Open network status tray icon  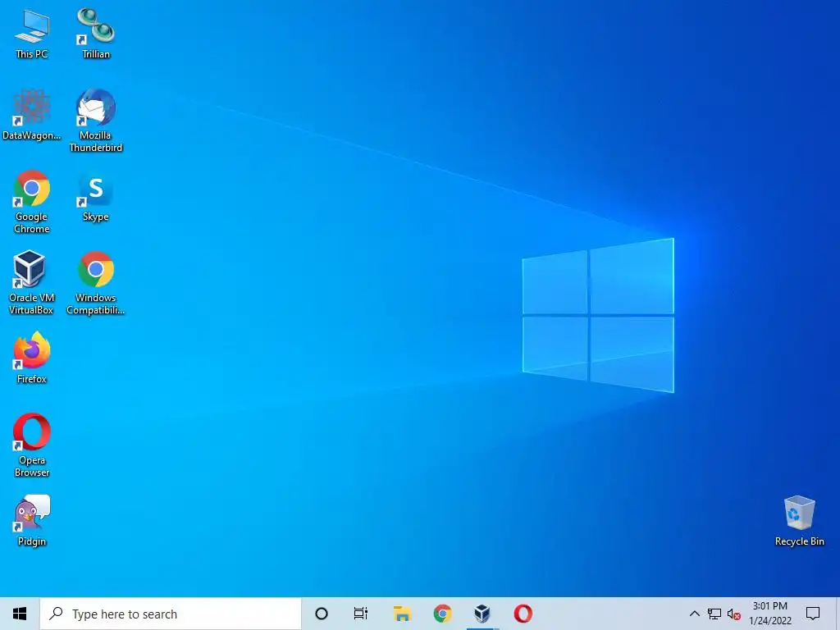pos(714,614)
